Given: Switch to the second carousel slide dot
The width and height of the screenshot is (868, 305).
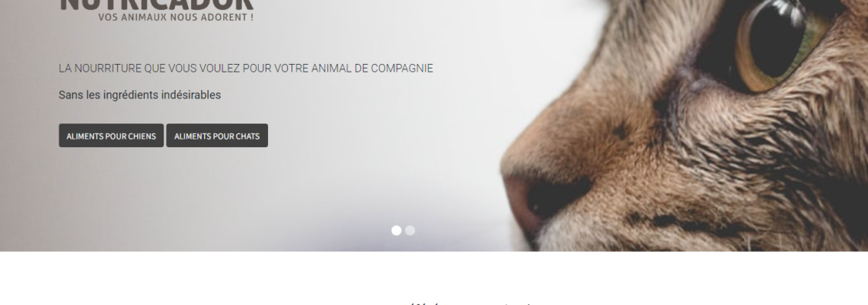Looking at the screenshot, I should point(410,231).
